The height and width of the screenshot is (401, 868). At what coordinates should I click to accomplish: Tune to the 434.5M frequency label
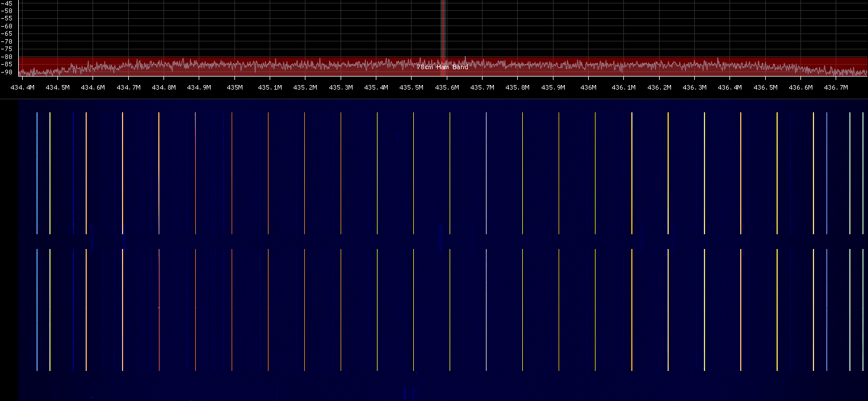click(58, 88)
